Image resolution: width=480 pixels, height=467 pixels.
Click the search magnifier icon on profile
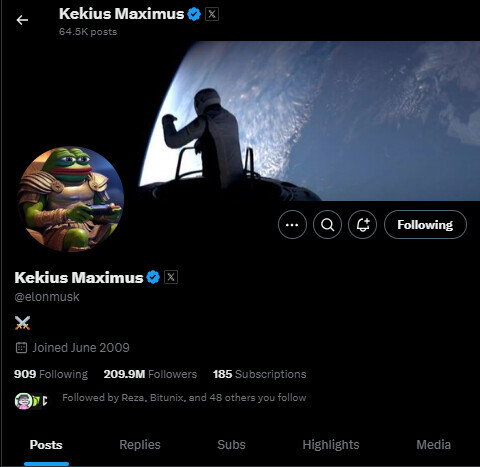327,225
